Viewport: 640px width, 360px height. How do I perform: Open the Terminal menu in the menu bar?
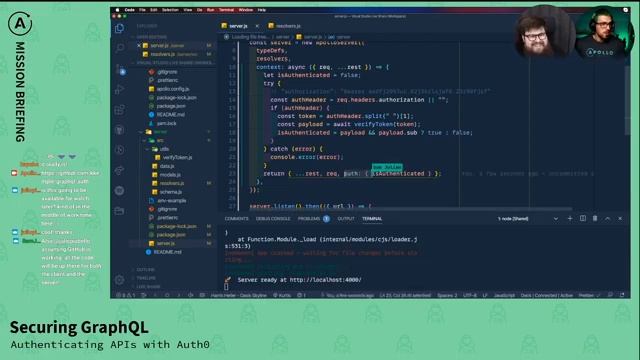point(226,10)
